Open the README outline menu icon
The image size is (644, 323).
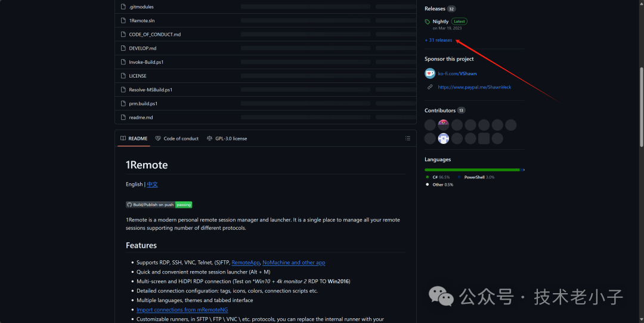coord(408,139)
